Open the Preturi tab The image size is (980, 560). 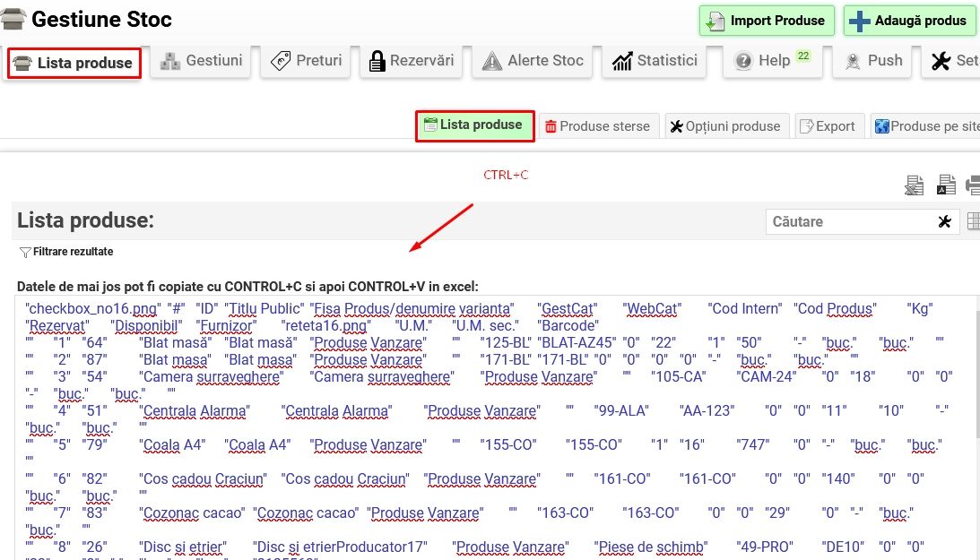click(x=306, y=61)
